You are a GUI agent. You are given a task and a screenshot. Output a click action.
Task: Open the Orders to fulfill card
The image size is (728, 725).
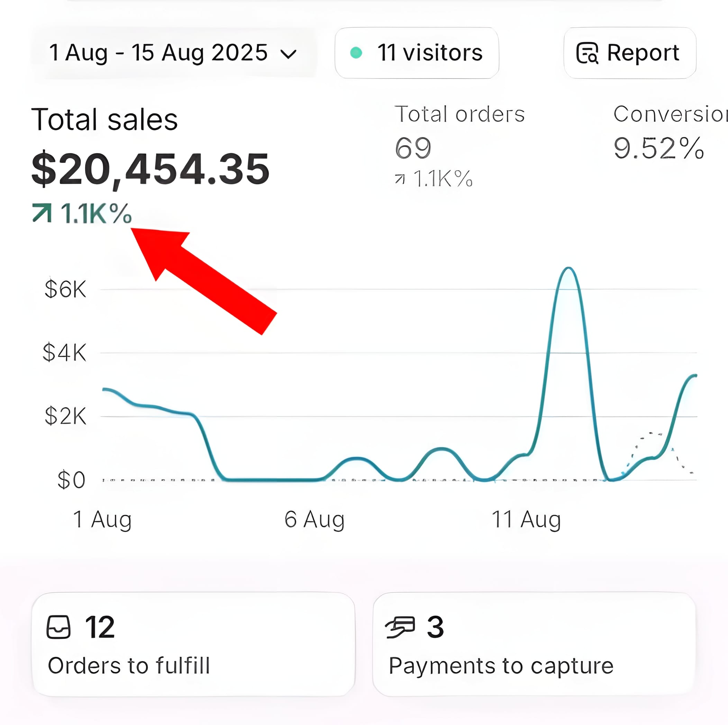193,644
